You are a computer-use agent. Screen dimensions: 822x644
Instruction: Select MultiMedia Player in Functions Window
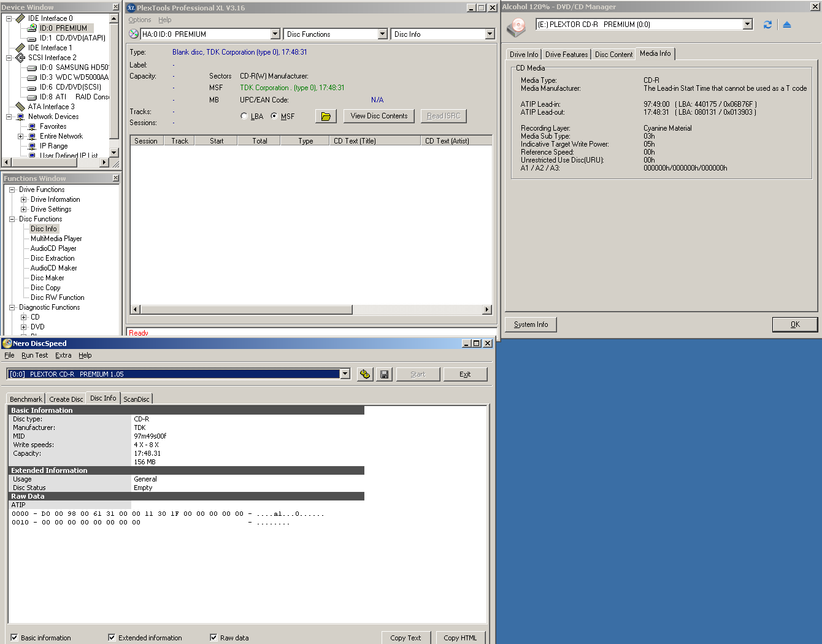click(56, 239)
